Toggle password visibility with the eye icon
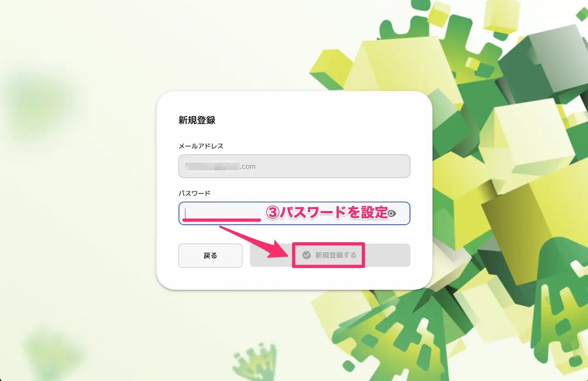Viewport: 588px width, 381px height. pyautogui.click(x=392, y=213)
